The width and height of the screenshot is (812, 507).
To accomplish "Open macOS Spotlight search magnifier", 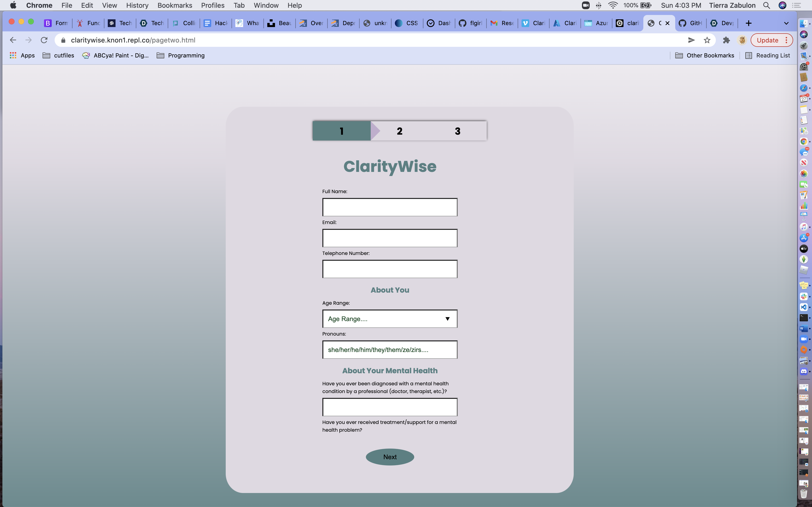I will coord(766,5).
